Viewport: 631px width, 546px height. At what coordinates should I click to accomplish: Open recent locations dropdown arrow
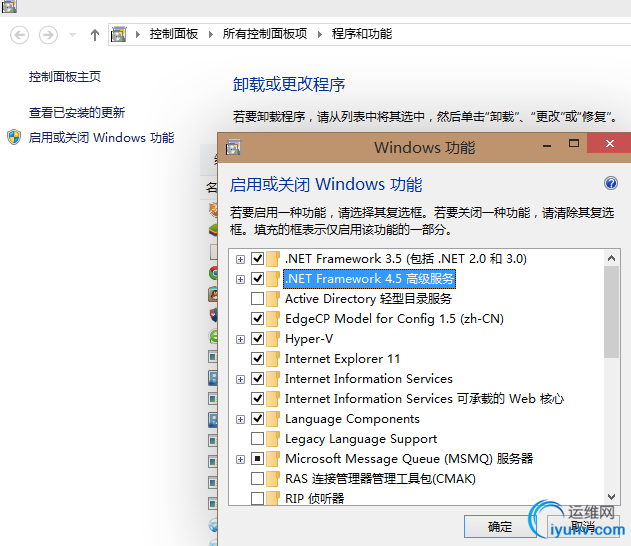[72, 35]
